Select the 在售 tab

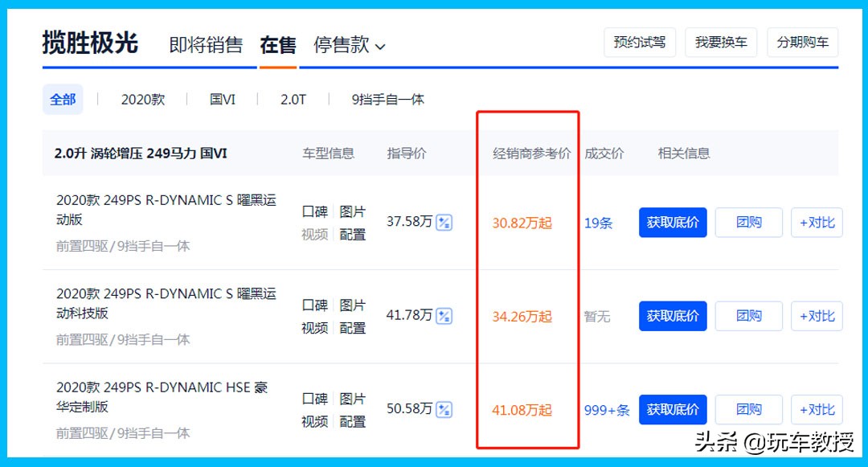278,45
